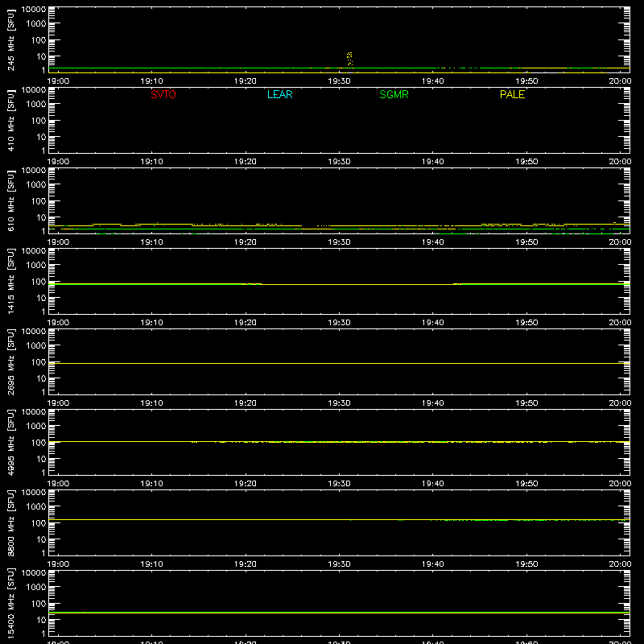Click the 19:20 tick under the 4995 MHz panel
This screenshot has height=644, width=644.
(x=246, y=484)
